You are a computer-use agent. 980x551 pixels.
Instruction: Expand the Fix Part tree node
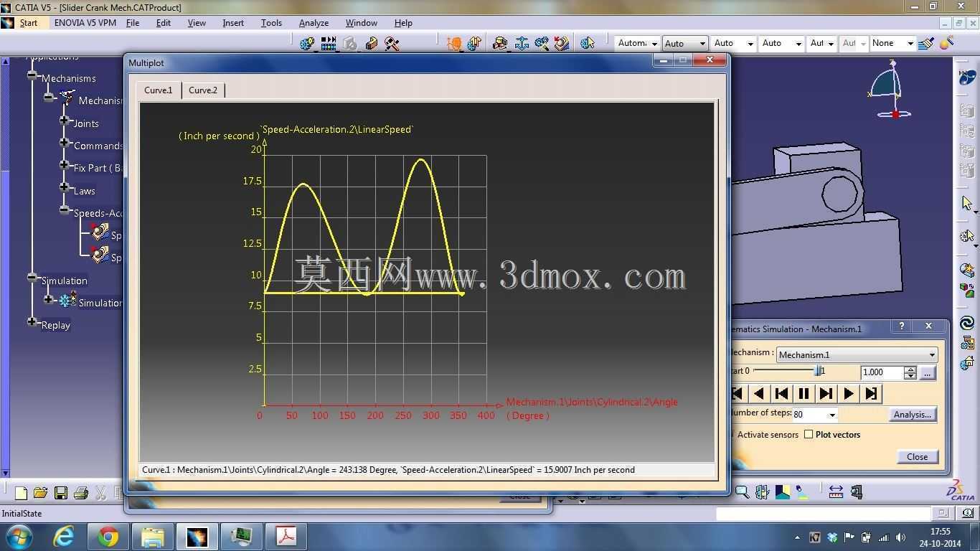point(65,164)
